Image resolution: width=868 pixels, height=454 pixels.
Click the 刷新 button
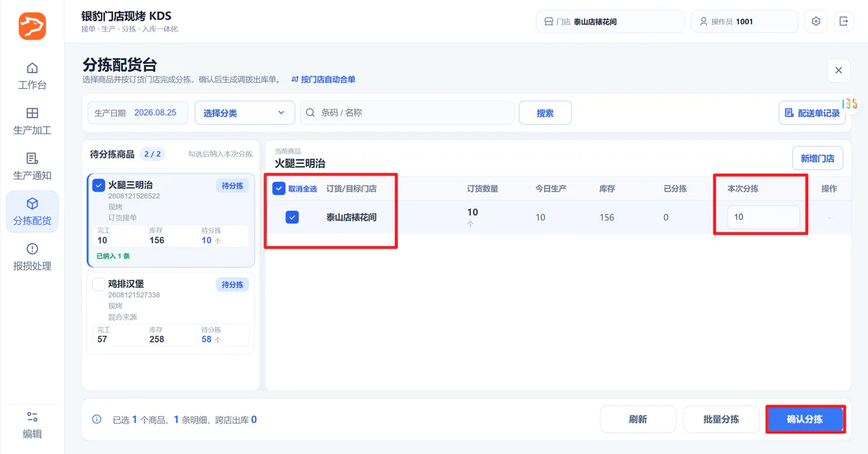point(638,419)
